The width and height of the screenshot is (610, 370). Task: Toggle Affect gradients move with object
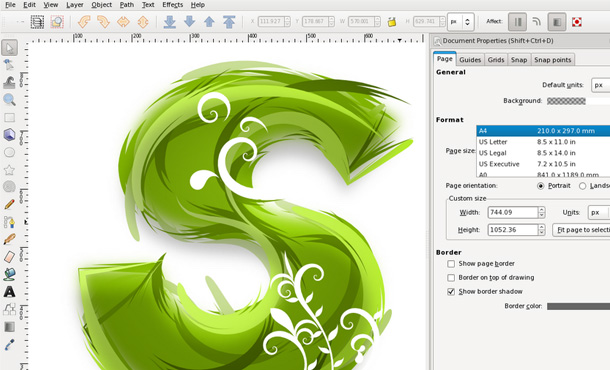pyautogui.click(x=557, y=22)
